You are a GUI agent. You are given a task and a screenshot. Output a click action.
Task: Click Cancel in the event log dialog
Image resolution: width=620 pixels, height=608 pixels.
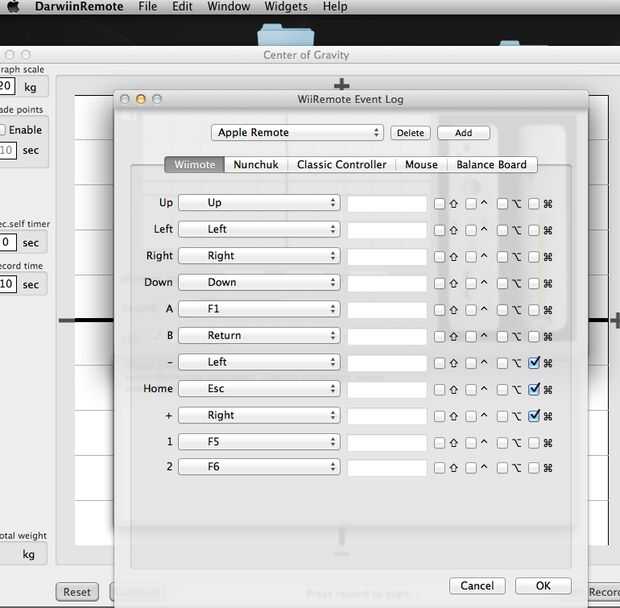click(477, 585)
